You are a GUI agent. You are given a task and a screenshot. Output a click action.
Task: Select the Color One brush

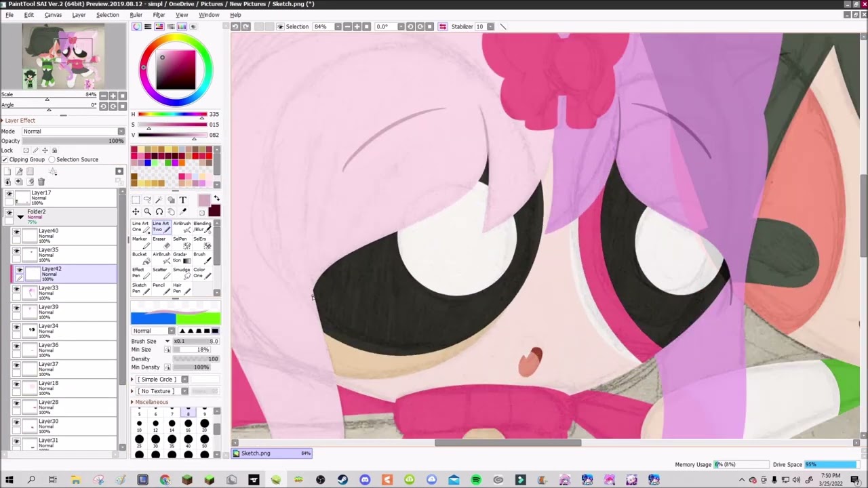pos(202,272)
